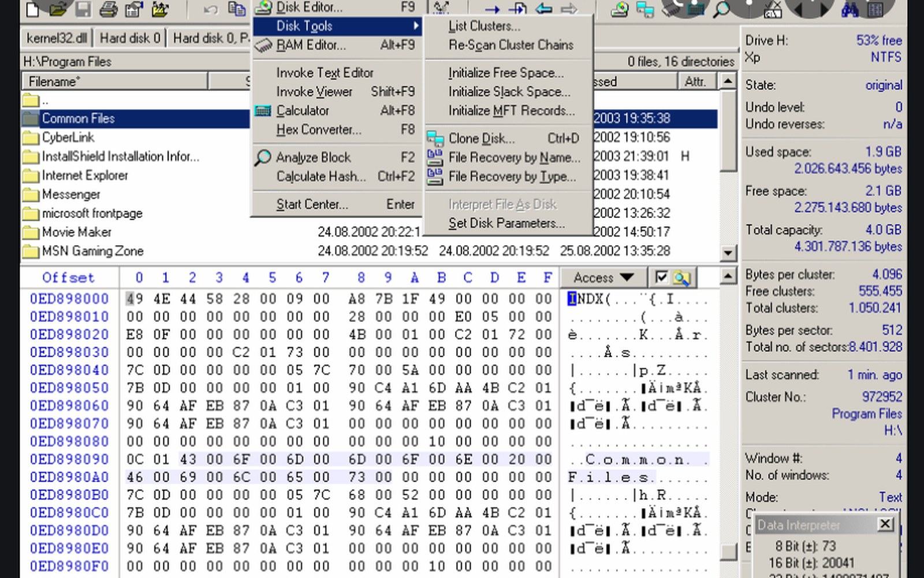
Task: Click the Go To Offset arrow icon
Action: click(x=491, y=9)
